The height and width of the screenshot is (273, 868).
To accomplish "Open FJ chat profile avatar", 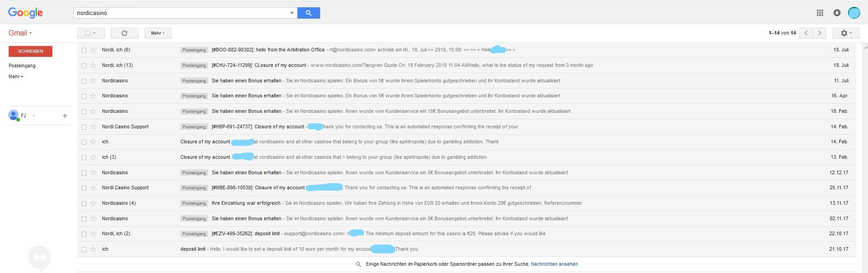I will coord(14,115).
